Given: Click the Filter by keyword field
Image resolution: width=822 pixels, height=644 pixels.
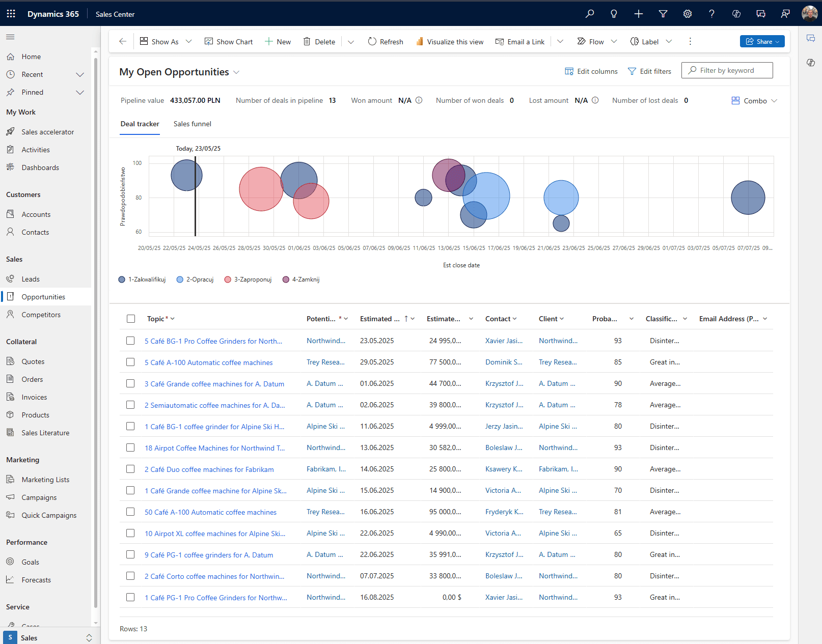Looking at the screenshot, I should (727, 70).
